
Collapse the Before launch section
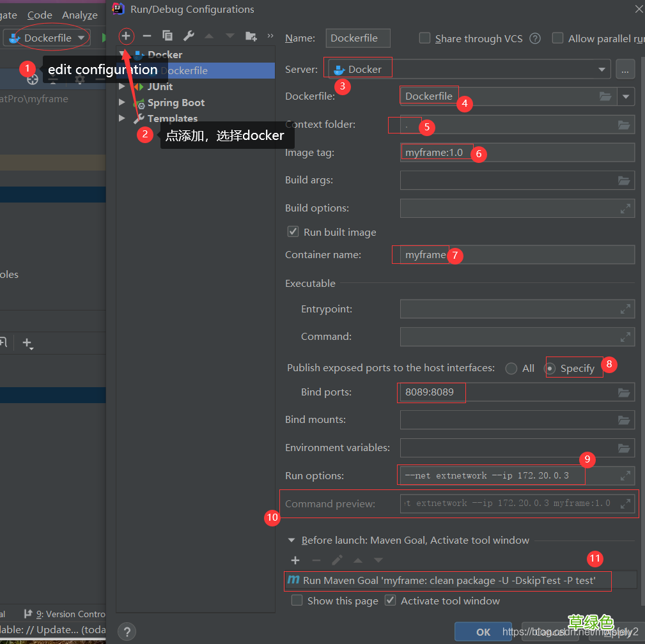click(x=291, y=540)
